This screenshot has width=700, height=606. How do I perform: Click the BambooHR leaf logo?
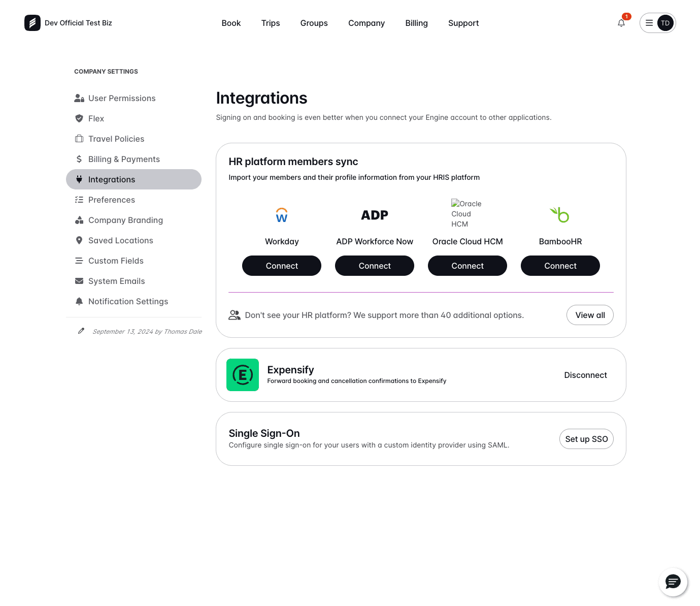pos(560,215)
